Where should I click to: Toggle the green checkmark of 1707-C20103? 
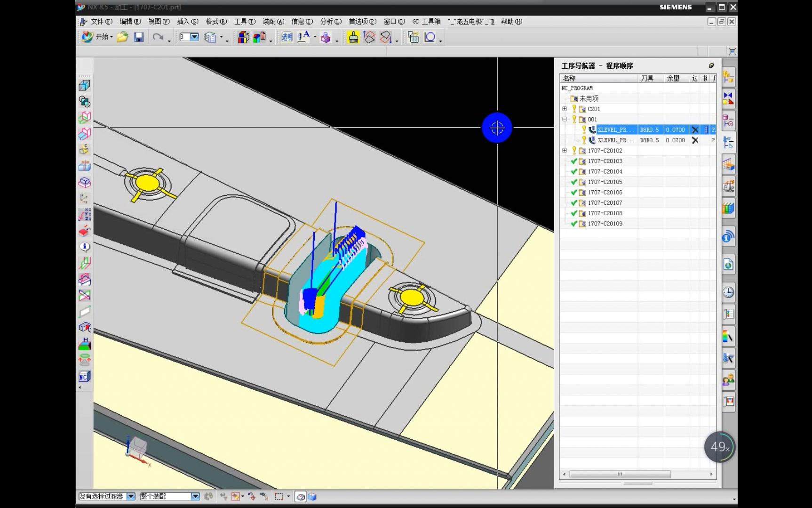click(574, 161)
